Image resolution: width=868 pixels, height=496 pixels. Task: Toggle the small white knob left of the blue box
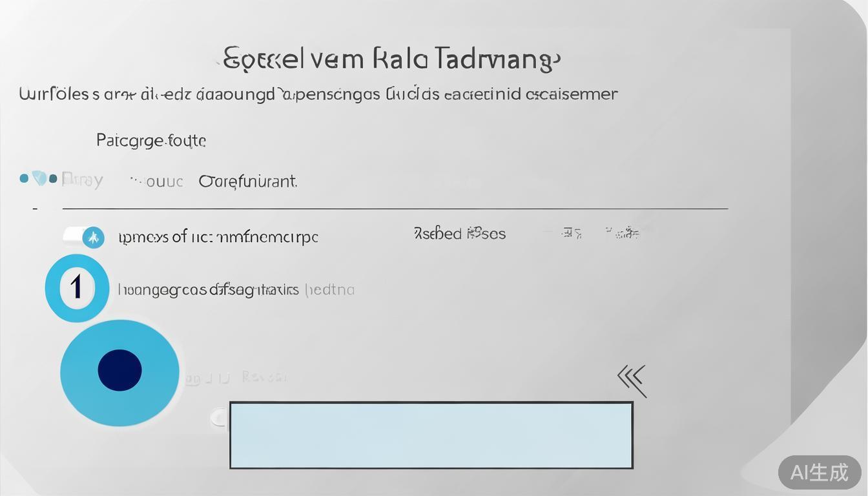coord(220,418)
